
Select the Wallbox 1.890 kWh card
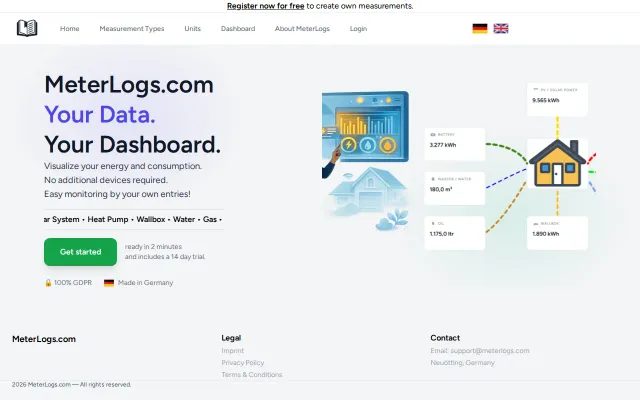coord(557,233)
